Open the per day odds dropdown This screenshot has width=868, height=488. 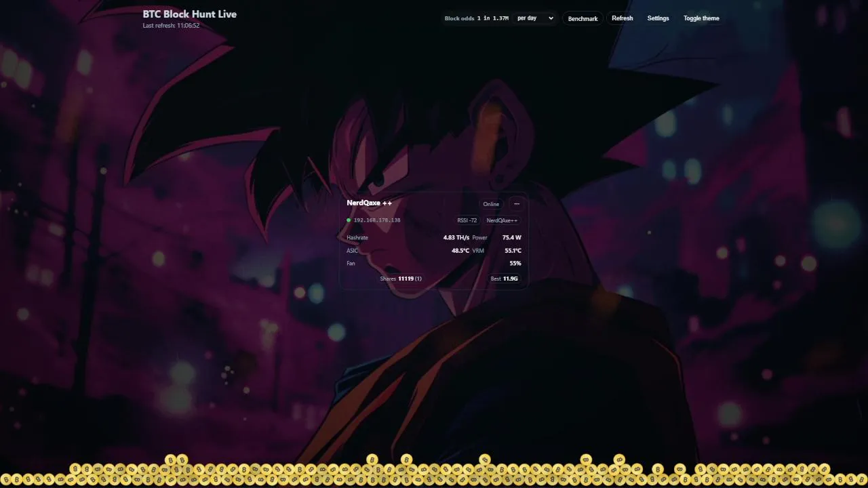point(535,18)
